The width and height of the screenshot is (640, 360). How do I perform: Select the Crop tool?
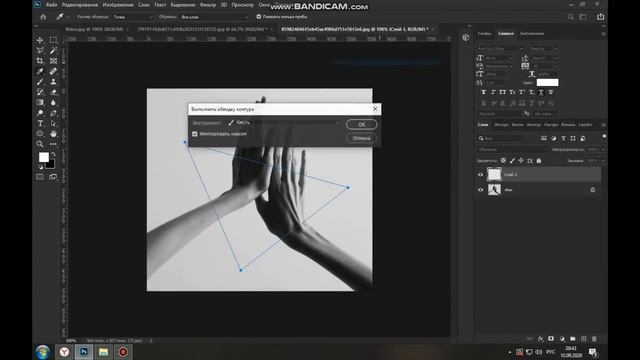coord(40,61)
